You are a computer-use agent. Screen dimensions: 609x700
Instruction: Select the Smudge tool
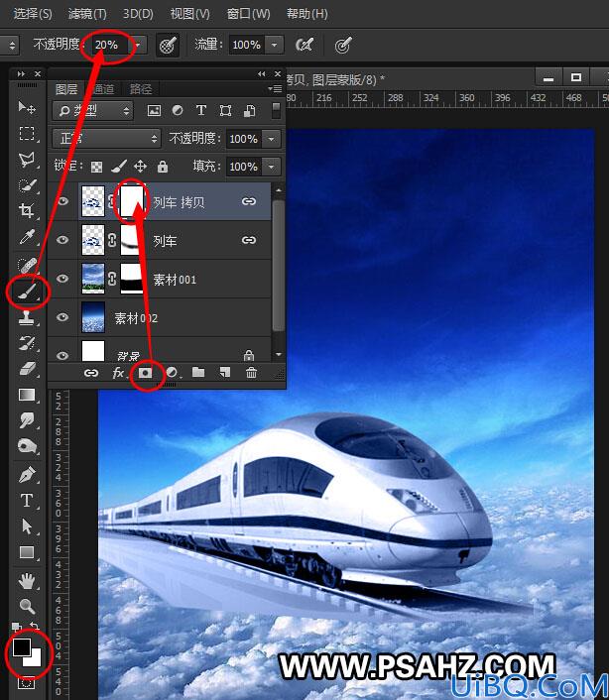pyautogui.click(x=27, y=420)
